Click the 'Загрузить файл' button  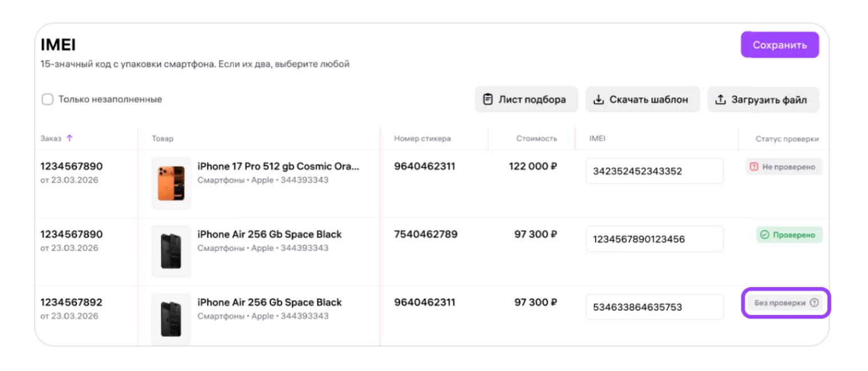763,99
